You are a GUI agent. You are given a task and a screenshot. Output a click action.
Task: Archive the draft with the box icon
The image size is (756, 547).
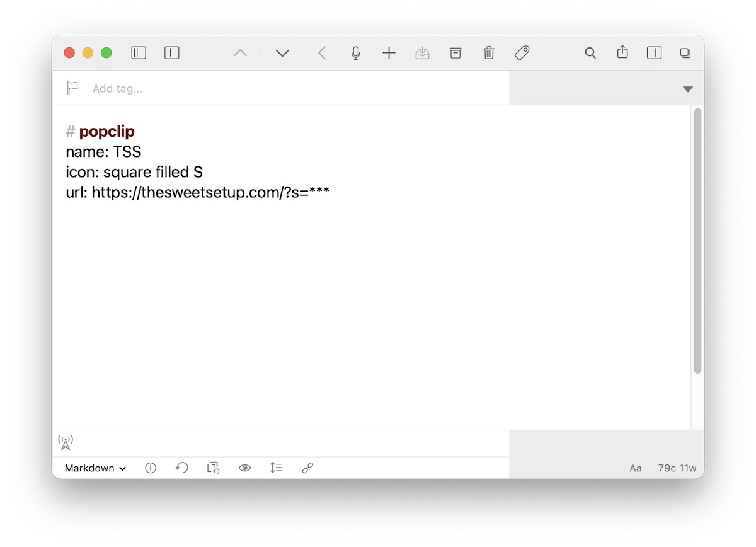pos(455,53)
